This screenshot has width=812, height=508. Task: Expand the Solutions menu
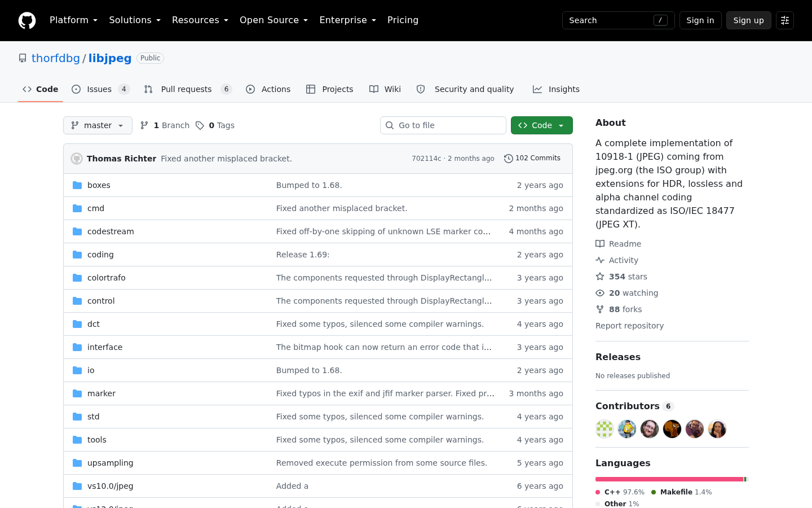coord(135,20)
